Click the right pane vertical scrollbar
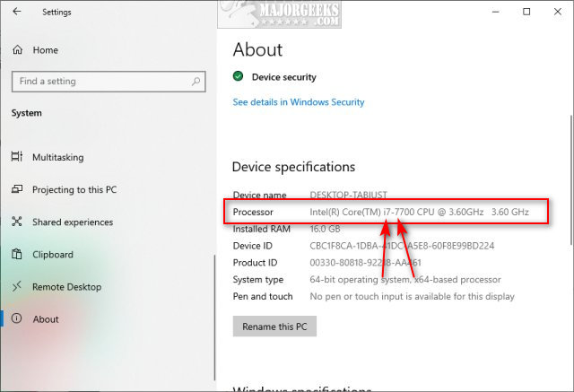The height and width of the screenshot is (392, 574). tap(571, 180)
